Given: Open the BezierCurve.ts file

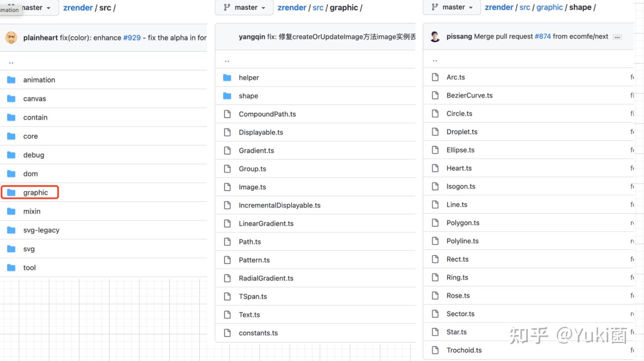Looking at the screenshot, I should pyautogui.click(x=469, y=95).
